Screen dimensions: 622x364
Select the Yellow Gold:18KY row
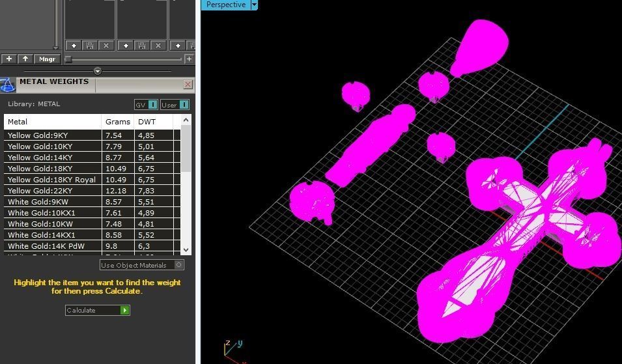[92, 169]
